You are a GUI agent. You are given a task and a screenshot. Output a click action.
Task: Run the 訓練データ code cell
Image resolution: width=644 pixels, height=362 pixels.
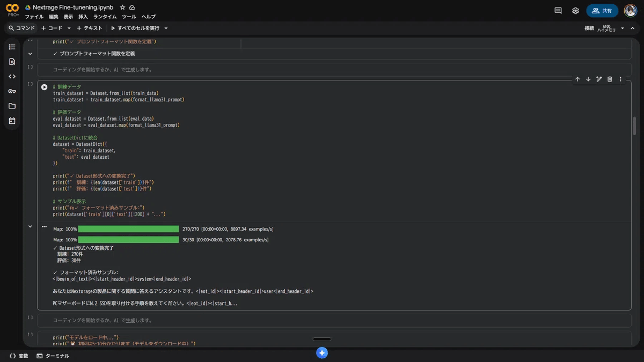click(x=45, y=87)
